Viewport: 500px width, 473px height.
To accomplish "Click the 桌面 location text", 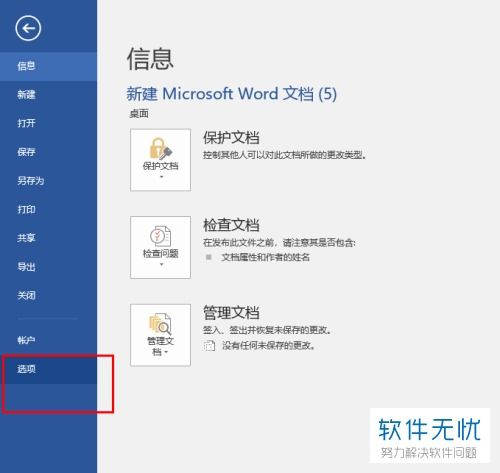I will point(139,114).
